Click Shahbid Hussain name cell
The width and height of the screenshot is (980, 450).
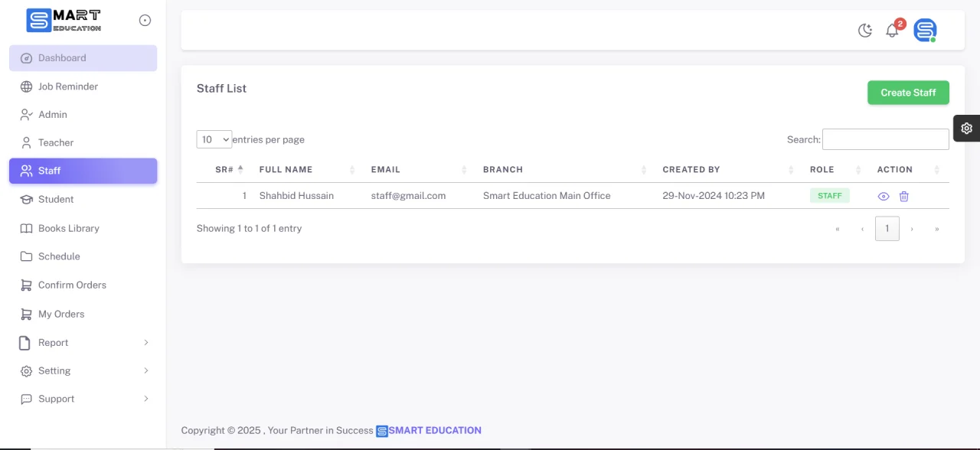coord(296,196)
